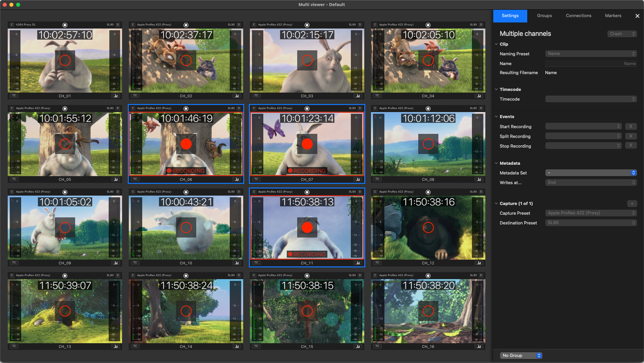Close the settings side panel
The image size is (644, 363).
[x=637, y=16]
